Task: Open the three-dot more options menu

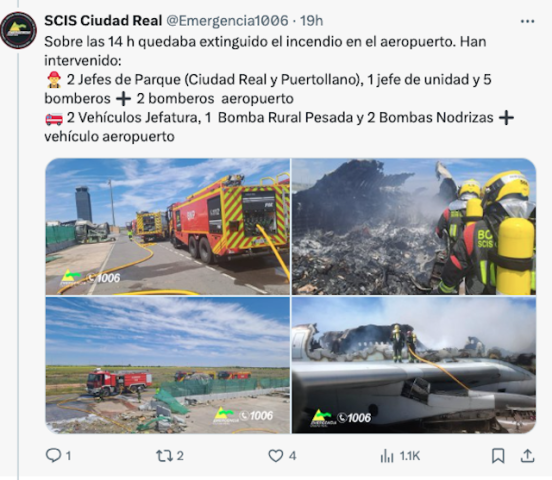Action: tap(527, 21)
